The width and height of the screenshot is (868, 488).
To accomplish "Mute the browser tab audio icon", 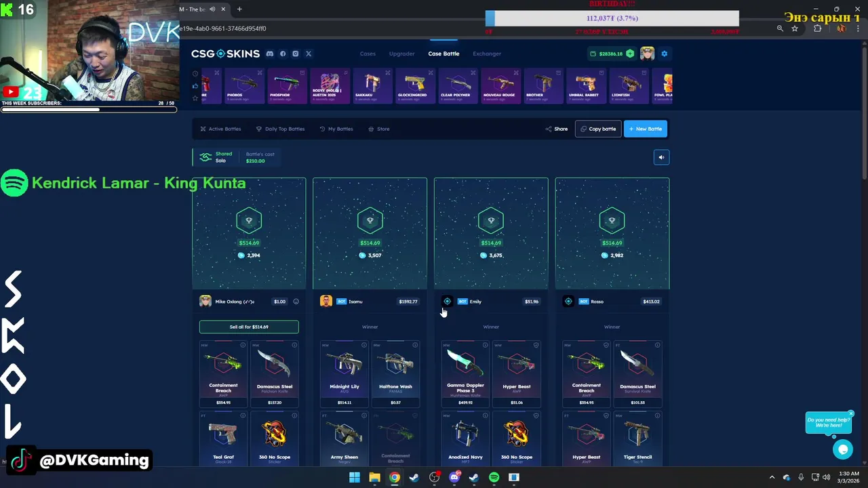I will pos(212,9).
